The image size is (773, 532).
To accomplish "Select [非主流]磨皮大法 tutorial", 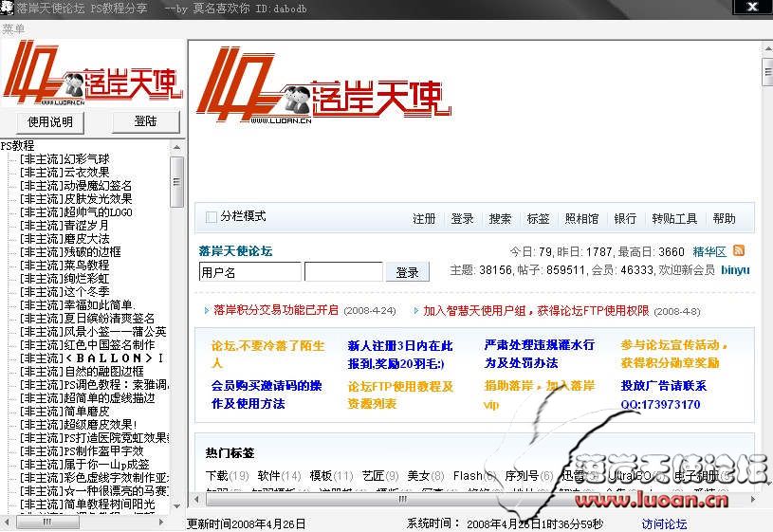I will pyautogui.click(x=64, y=239).
